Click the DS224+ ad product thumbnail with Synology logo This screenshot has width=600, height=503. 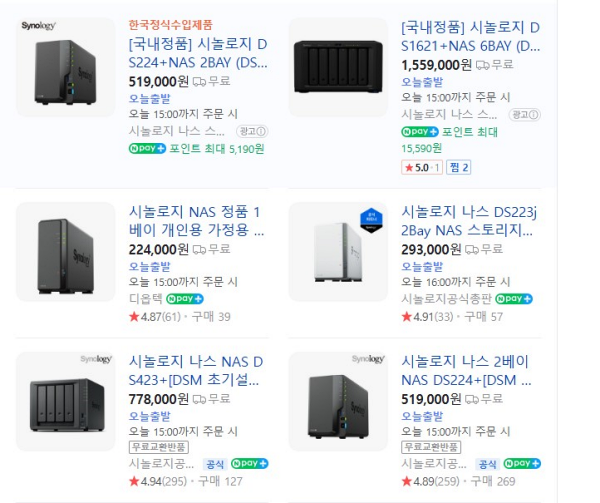click(x=65, y=67)
